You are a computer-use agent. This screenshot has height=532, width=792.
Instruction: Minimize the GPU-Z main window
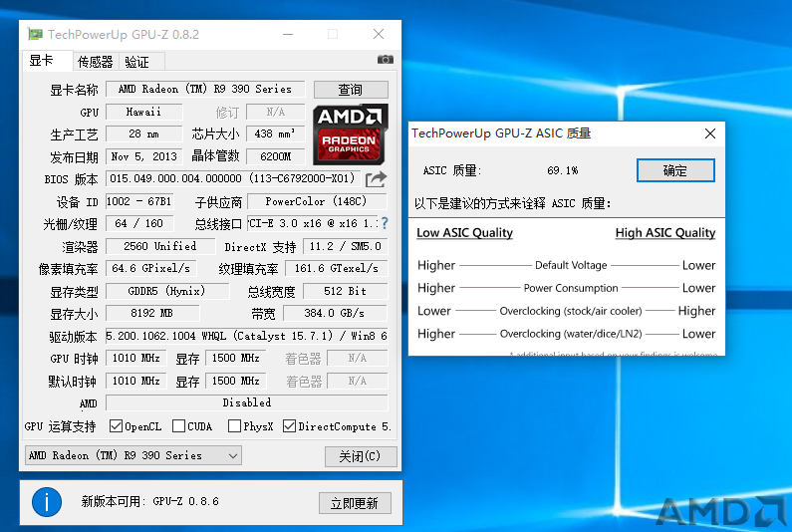[x=288, y=34]
